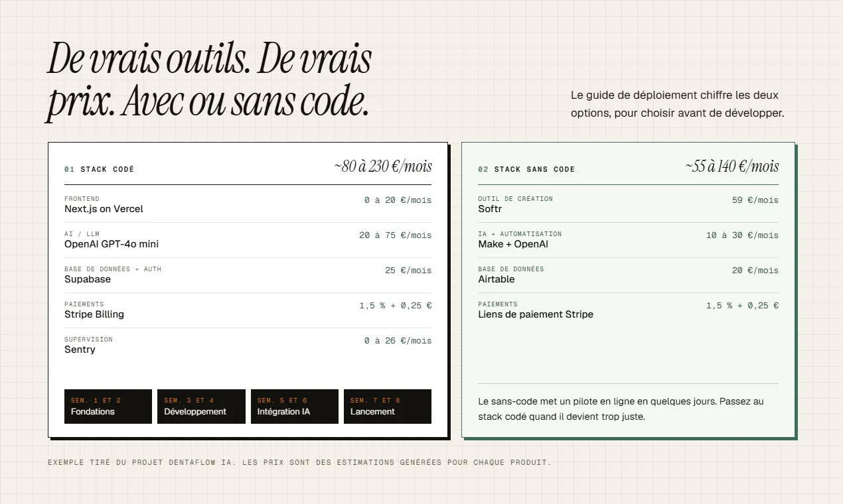The width and height of the screenshot is (843, 504).
Task: Click the "01 Stack codé" card title
Action: click(100, 169)
